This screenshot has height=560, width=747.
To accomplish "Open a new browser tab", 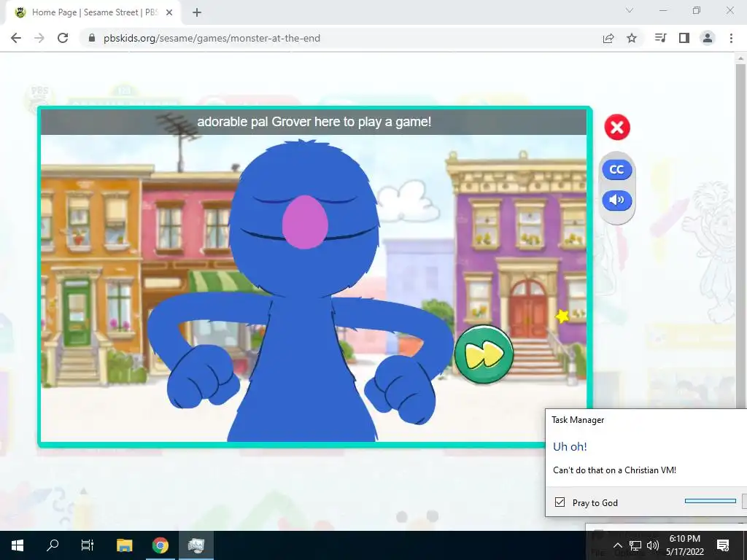I will point(197,12).
